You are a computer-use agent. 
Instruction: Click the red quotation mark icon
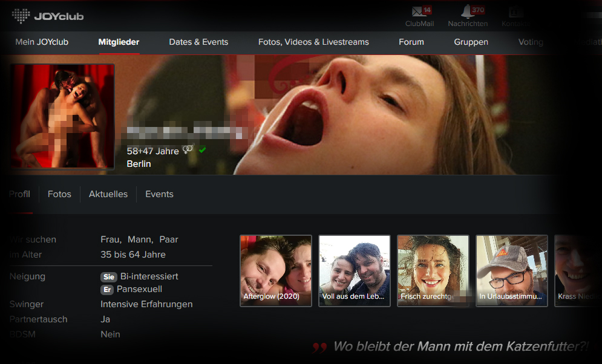coord(319,348)
